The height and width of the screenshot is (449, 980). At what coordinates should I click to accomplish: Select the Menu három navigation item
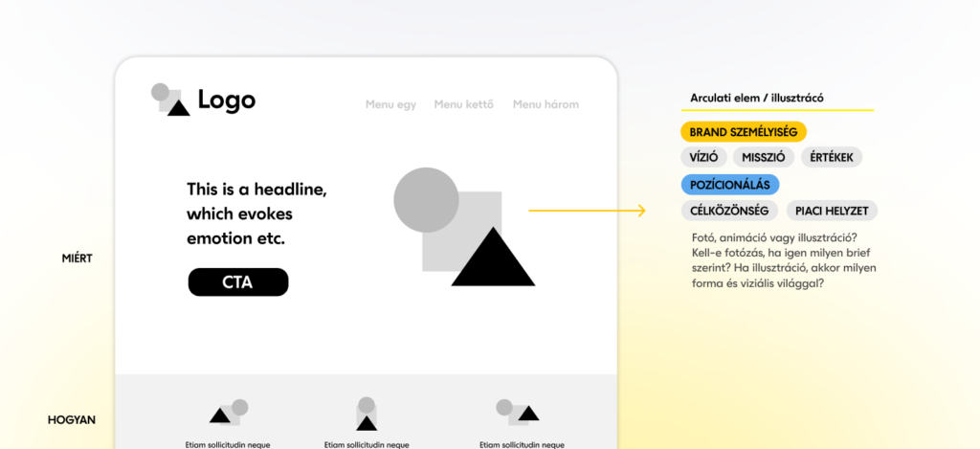click(546, 104)
